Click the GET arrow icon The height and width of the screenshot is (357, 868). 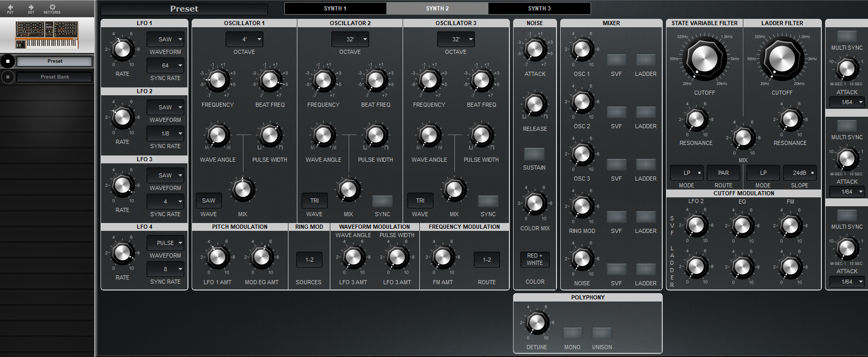[x=31, y=8]
